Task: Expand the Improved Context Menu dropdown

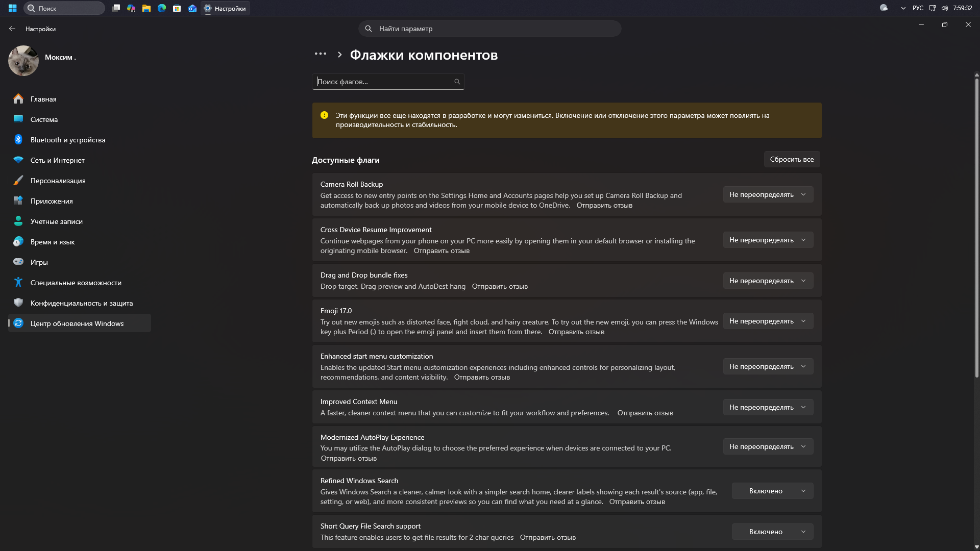Action: click(768, 407)
